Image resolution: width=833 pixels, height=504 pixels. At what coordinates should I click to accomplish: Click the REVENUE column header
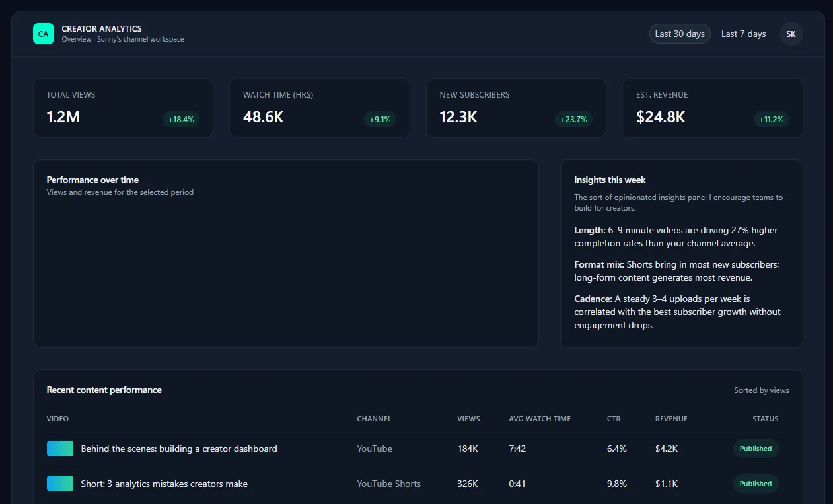pos(671,419)
